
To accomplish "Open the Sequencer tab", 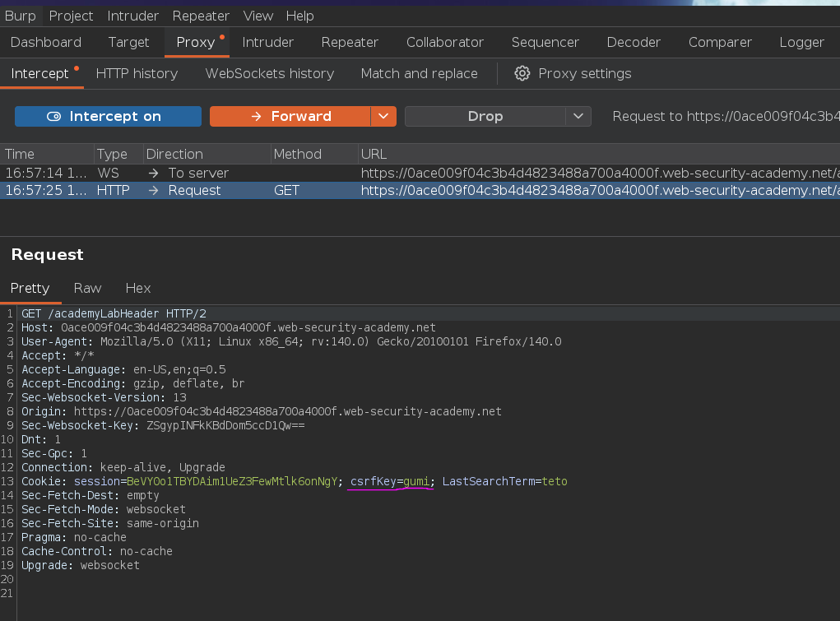I will 545,42.
